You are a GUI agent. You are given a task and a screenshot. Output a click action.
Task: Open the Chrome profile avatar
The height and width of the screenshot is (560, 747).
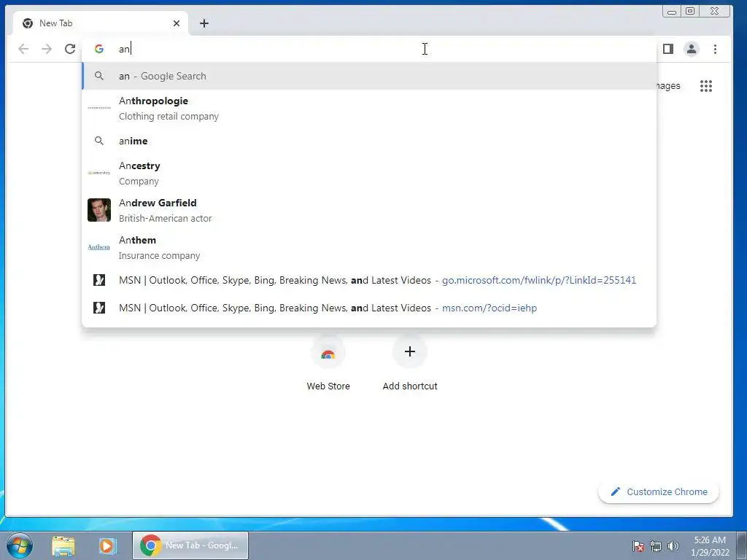(x=692, y=49)
